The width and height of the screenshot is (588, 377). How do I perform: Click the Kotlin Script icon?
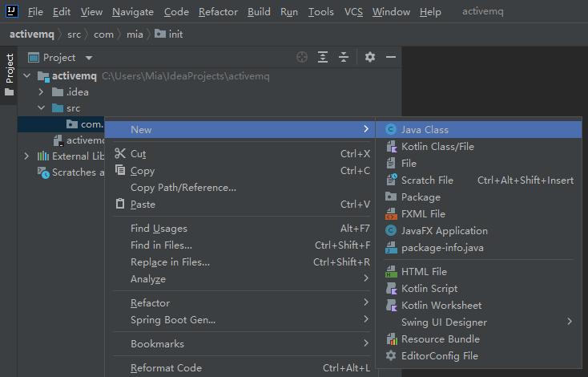(391, 289)
